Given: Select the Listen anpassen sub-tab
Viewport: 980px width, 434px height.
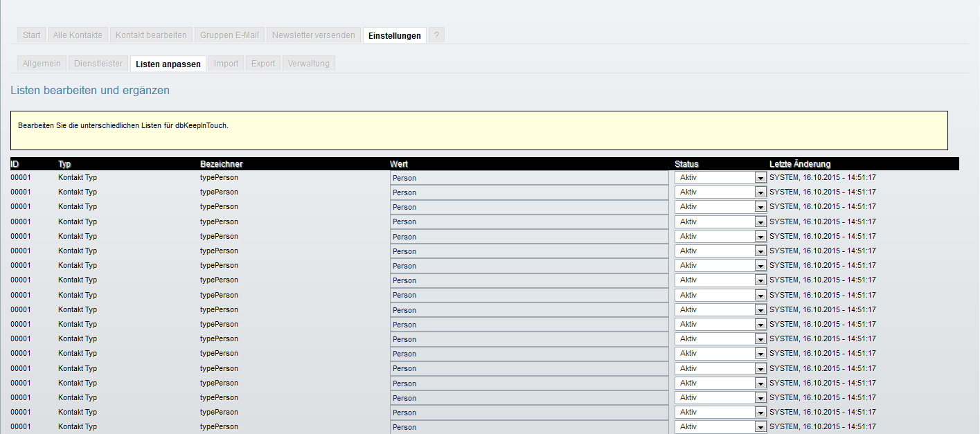Looking at the screenshot, I should (168, 64).
